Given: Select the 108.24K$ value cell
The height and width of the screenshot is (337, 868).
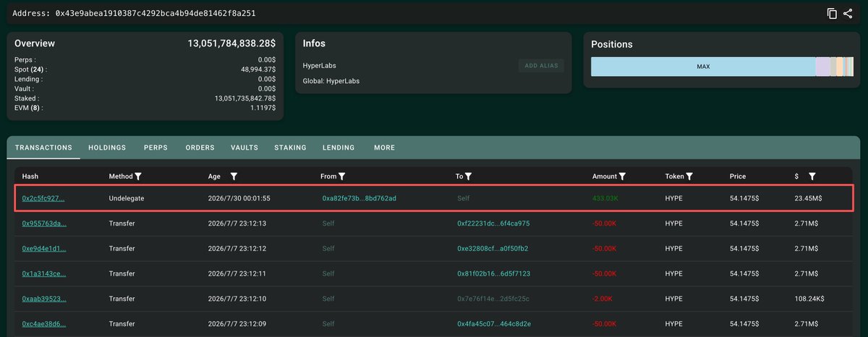Looking at the screenshot, I should [x=809, y=299].
